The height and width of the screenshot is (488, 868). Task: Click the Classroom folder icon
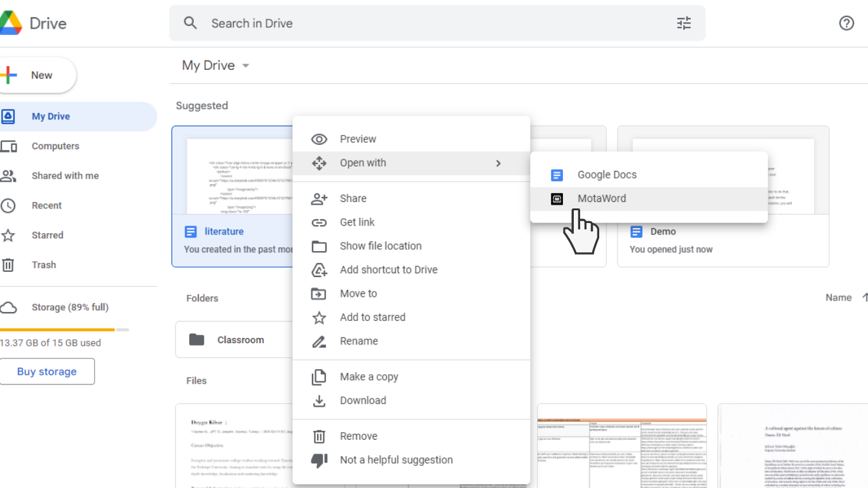(x=197, y=340)
